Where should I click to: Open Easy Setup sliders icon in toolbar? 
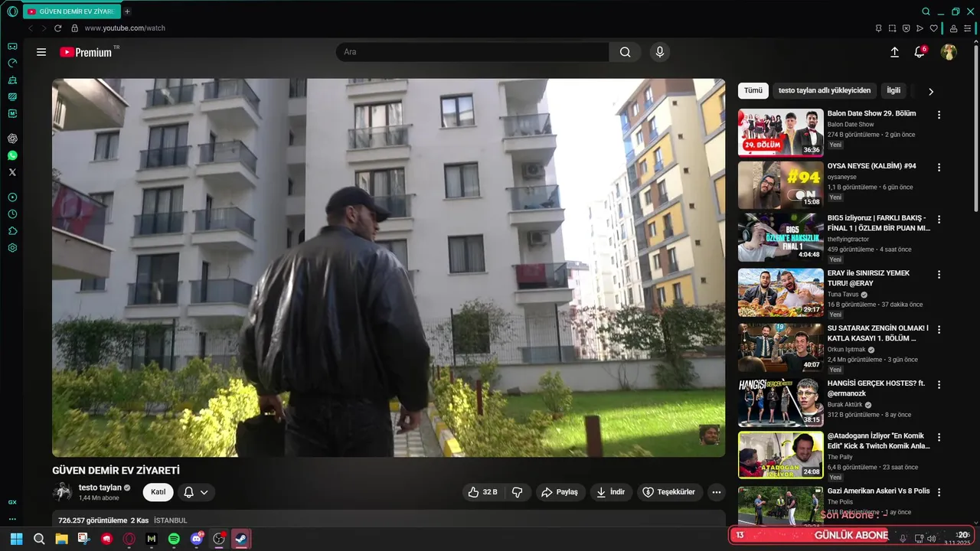click(x=967, y=28)
